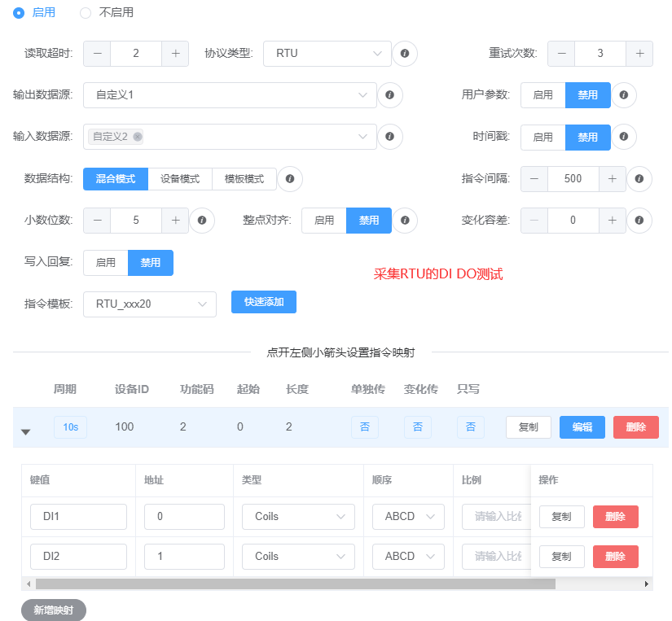Remove the 自定义2 tag from 输入数据源
The image size is (672, 621).
[138, 137]
